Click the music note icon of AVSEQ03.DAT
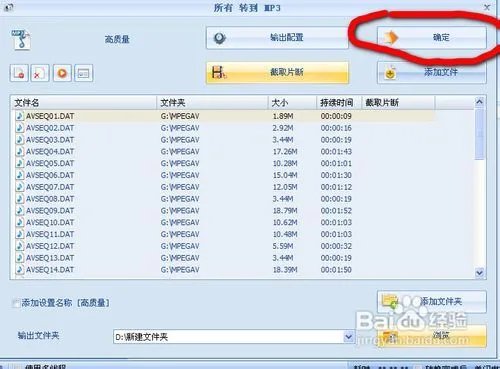 point(20,140)
